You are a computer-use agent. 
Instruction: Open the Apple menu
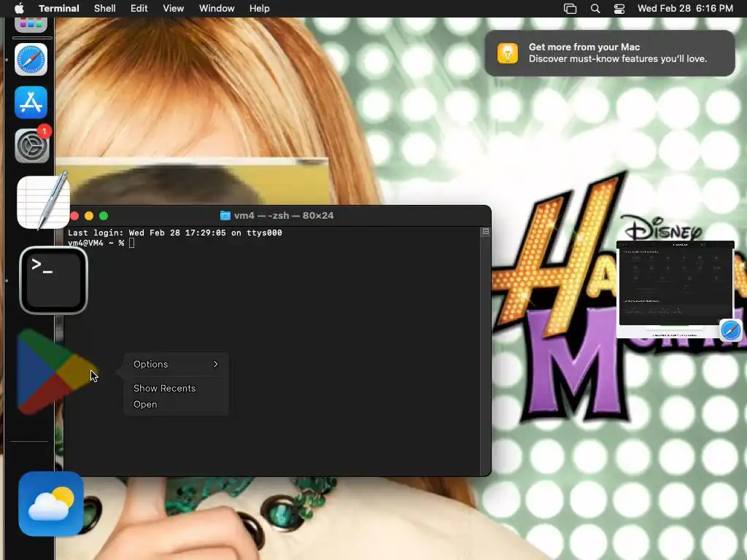click(19, 9)
